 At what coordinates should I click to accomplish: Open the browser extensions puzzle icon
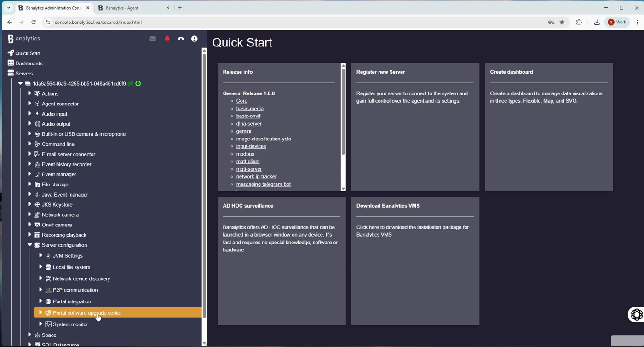[x=579, y=22]
